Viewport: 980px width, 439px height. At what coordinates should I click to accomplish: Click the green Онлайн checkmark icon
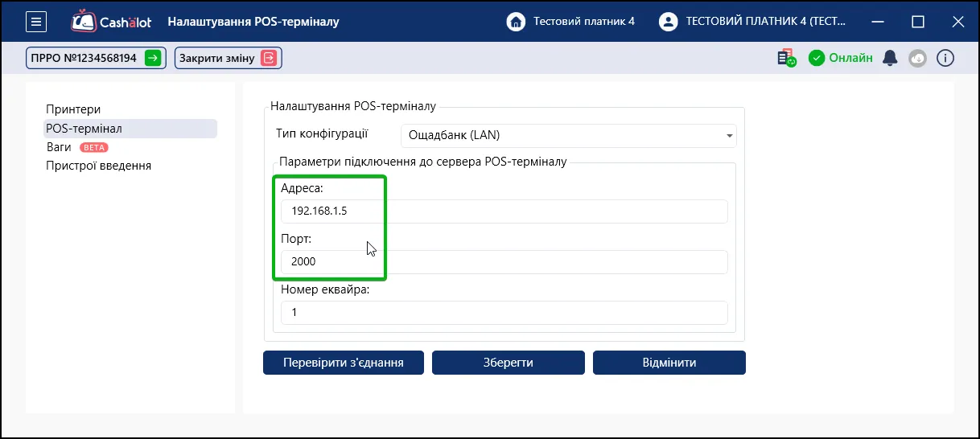coord(817,58)
